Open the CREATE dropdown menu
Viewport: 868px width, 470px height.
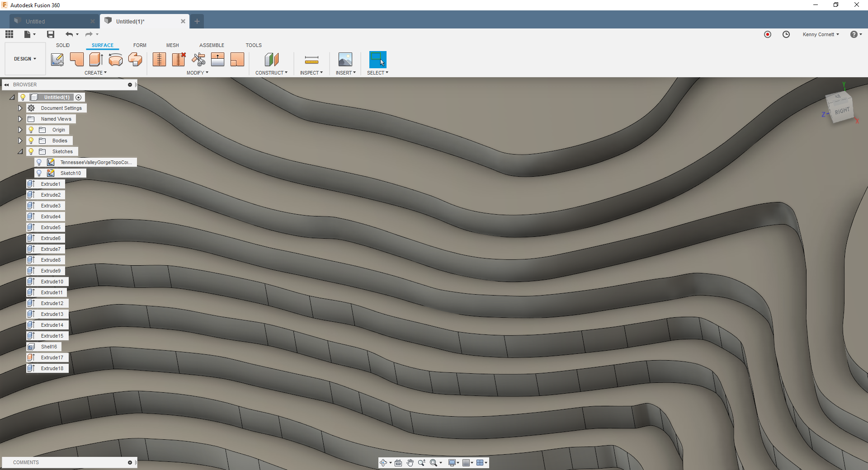(x=95, y=73)
